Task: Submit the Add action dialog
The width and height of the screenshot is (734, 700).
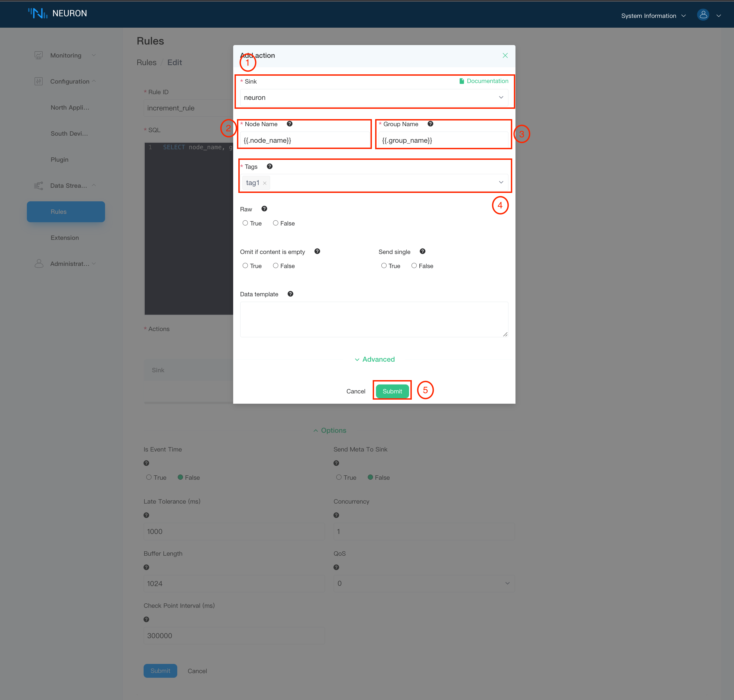Action: [392, 391]
